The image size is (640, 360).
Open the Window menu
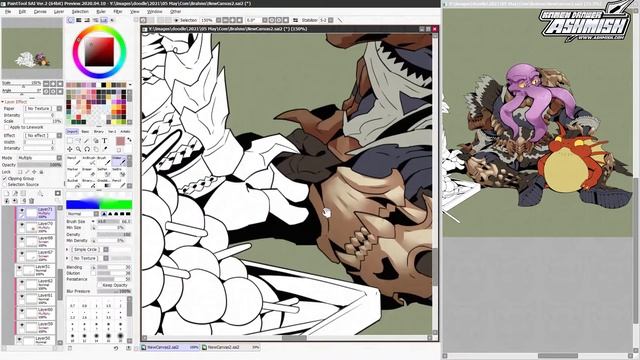154,11
